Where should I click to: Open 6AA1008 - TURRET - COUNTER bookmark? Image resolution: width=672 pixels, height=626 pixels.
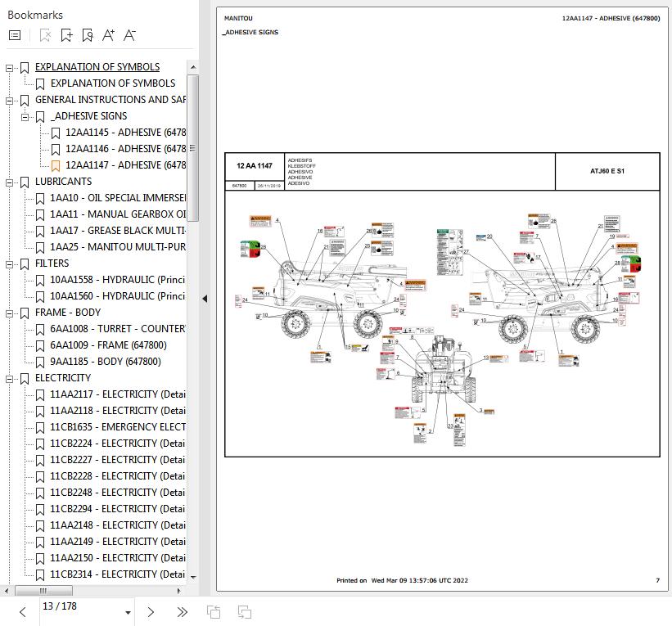(118, 329)
